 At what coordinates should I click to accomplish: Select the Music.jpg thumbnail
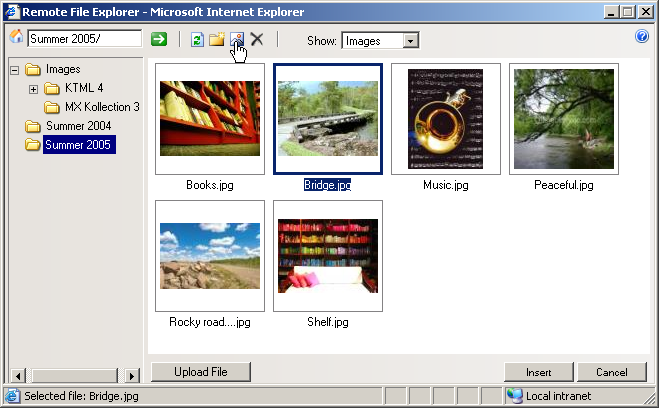[x=445, y=118]
